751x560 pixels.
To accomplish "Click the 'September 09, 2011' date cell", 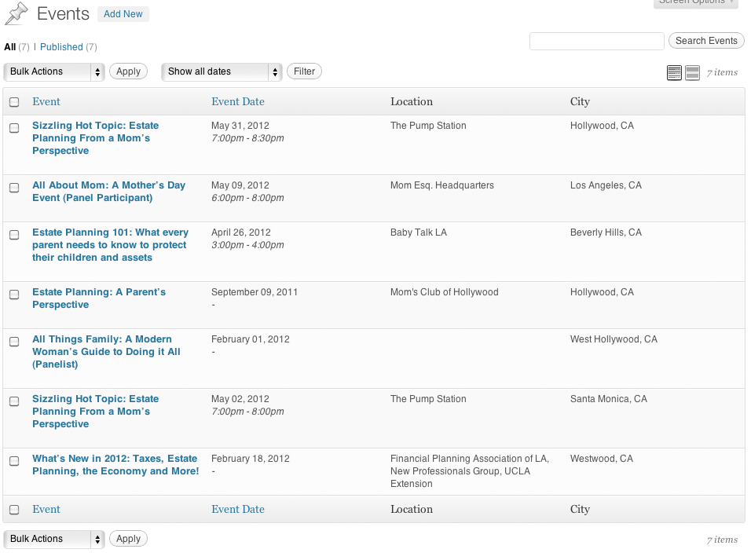I will point(255,292).
